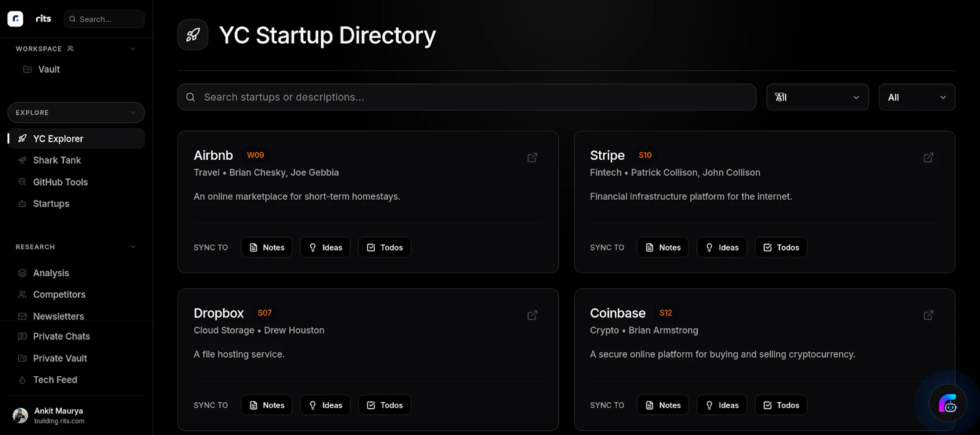Sync Dropbox to Ideas

pos(325,405)
